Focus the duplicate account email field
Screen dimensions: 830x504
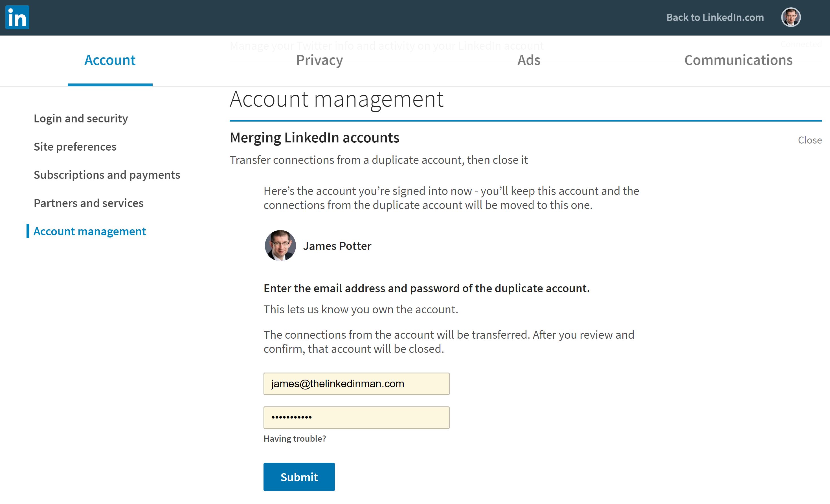(356, 384)
